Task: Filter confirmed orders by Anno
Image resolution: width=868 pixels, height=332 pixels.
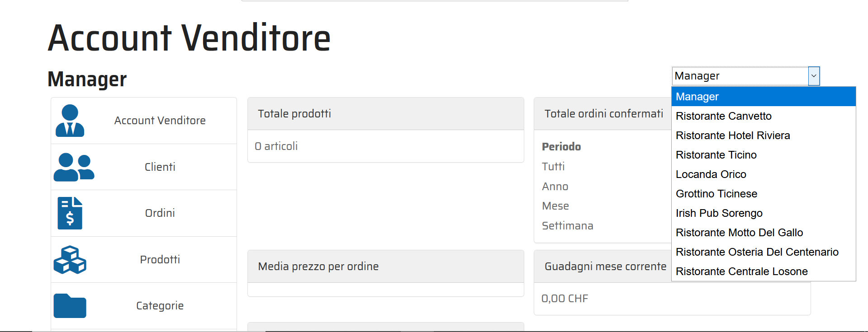Action: pyautogui.click(x=555, y=187)
